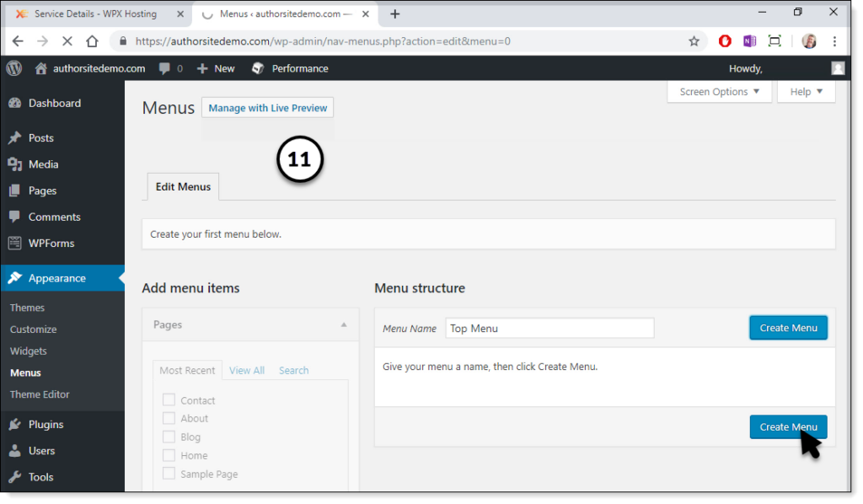Enable the Blog page checkbox
This screenshot has width=863, height=504.
click(169, 437)
